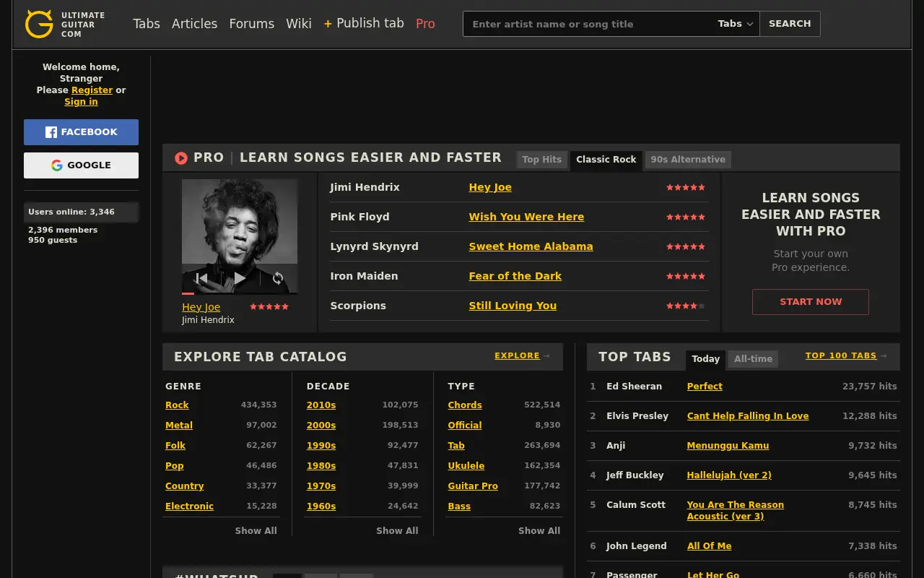This screenshot has height=578, width=924.
Task: Go to Forums in navigation
Action: [251, 24]
